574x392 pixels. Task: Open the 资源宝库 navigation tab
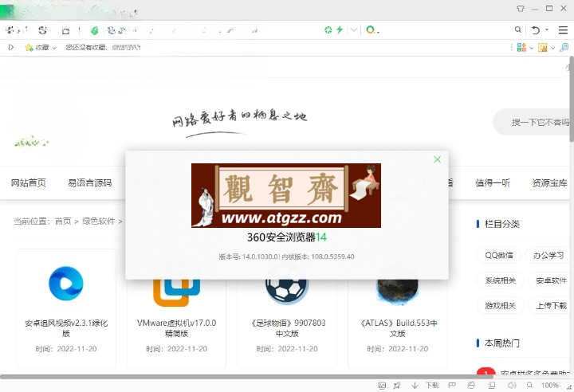click(x=549, y=182)
